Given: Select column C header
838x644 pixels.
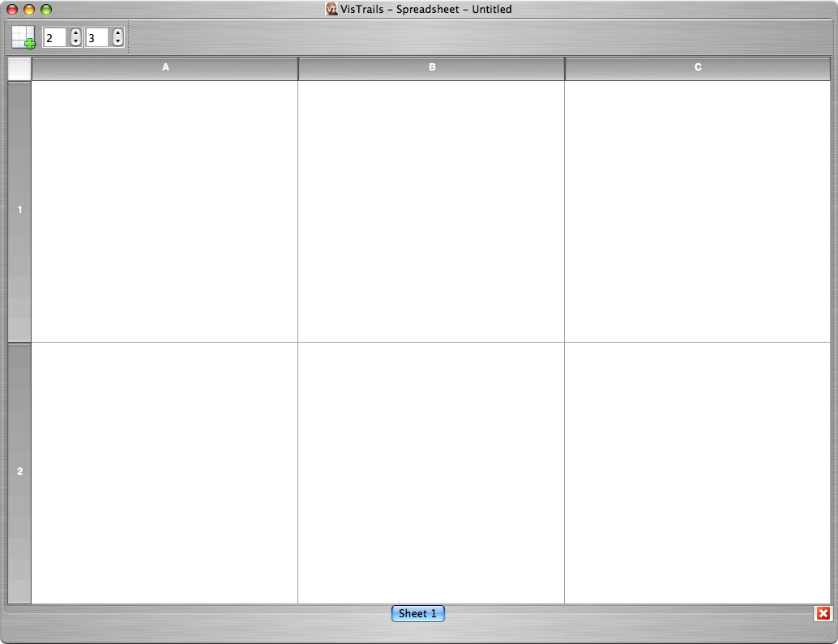Looking at the screenshot, I should pos(698,68).
